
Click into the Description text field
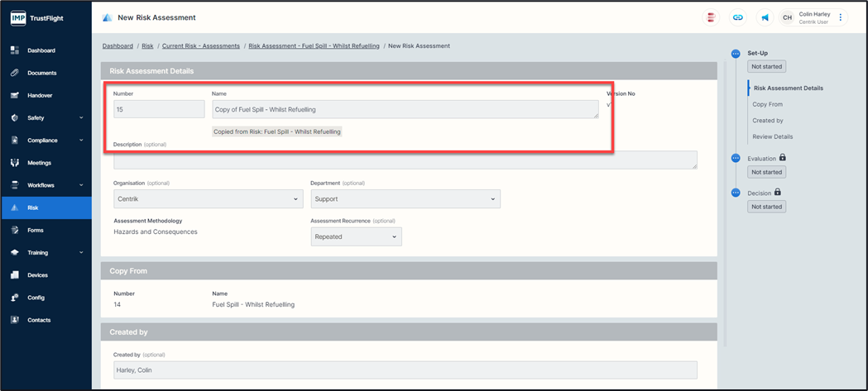[405, 160]
